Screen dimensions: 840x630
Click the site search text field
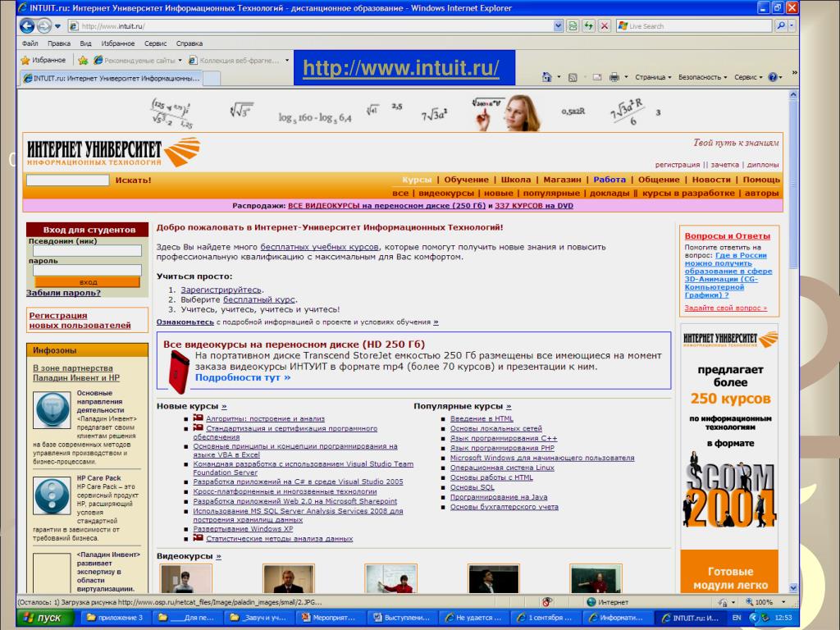tap(67, 180)
